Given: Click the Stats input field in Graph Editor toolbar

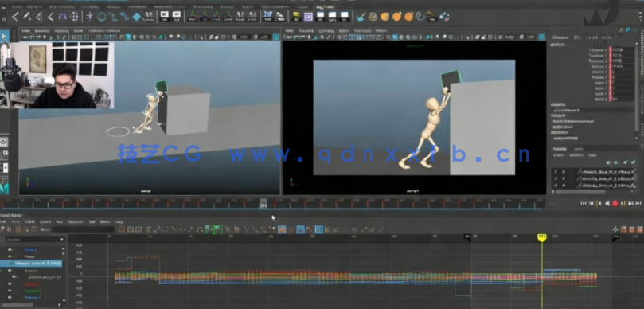Looking at the screenshot, I should [83, 229].
